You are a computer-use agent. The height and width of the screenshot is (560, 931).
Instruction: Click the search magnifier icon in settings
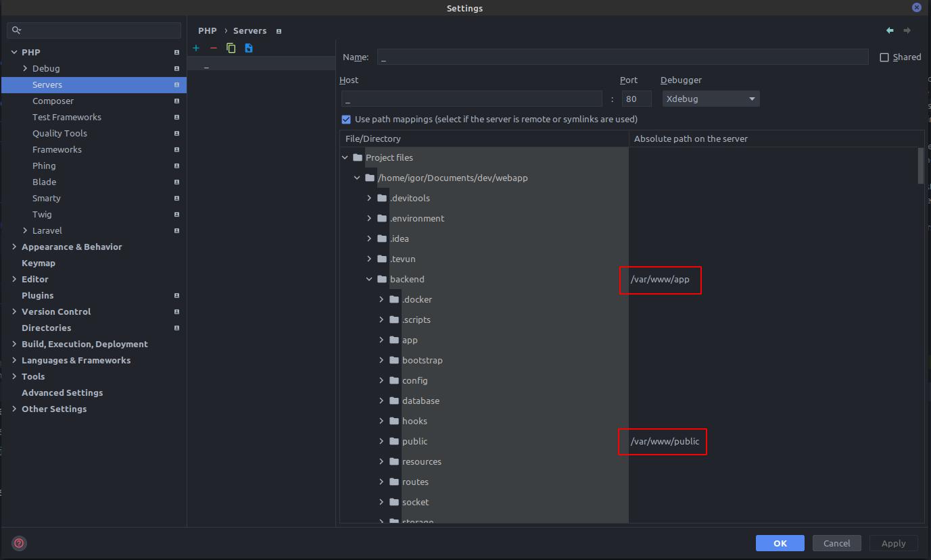(x=17, y=30)
